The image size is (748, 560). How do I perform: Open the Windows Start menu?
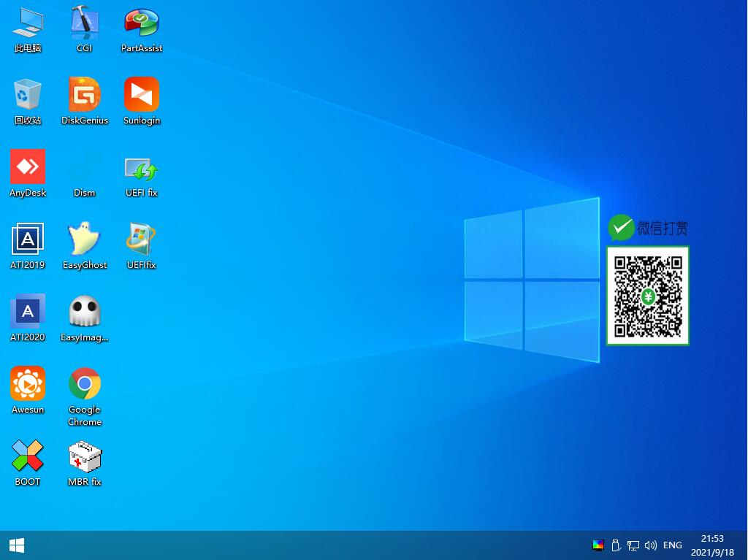point(15,545)
